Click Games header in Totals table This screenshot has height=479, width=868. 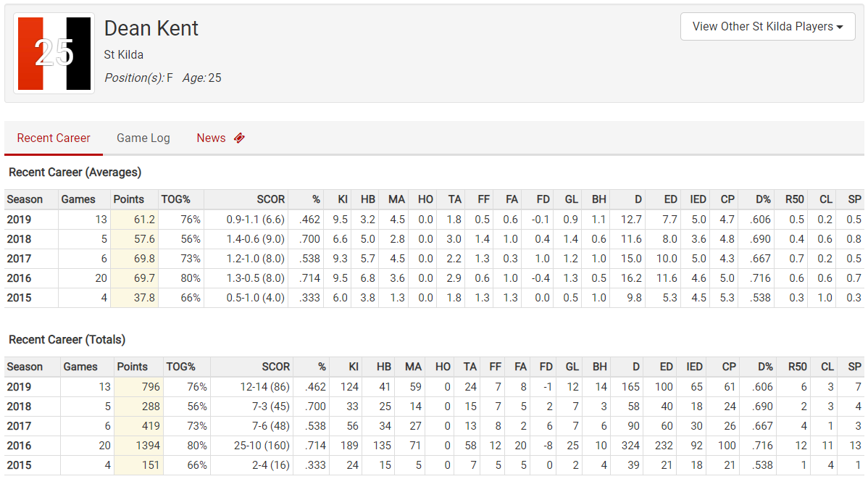tap(80, 367)
